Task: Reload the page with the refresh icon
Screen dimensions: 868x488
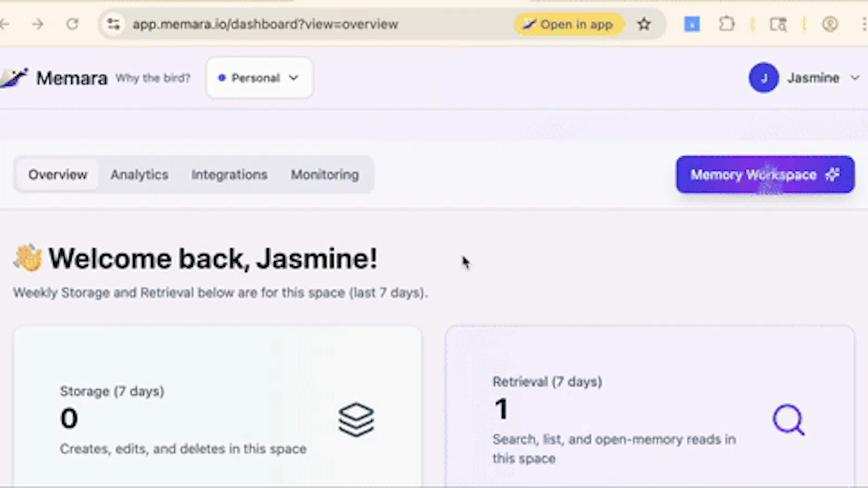Action: coord(72,24)
